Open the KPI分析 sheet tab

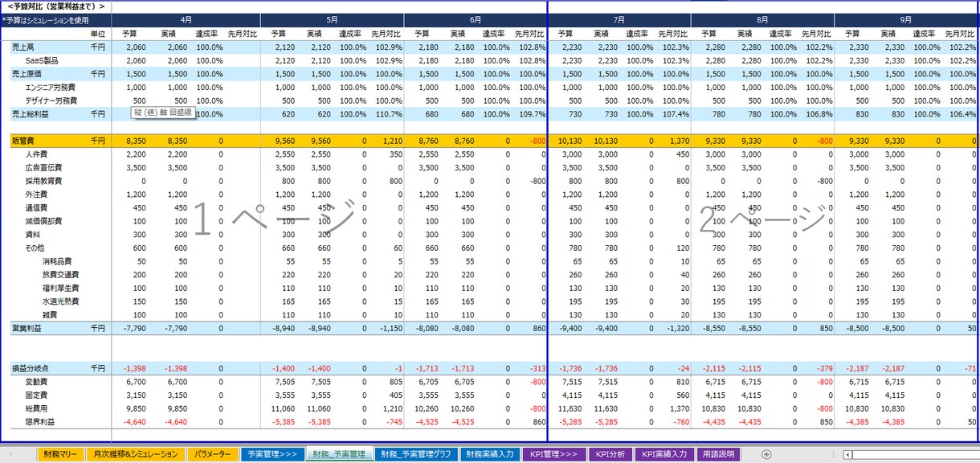coord(610,454)
